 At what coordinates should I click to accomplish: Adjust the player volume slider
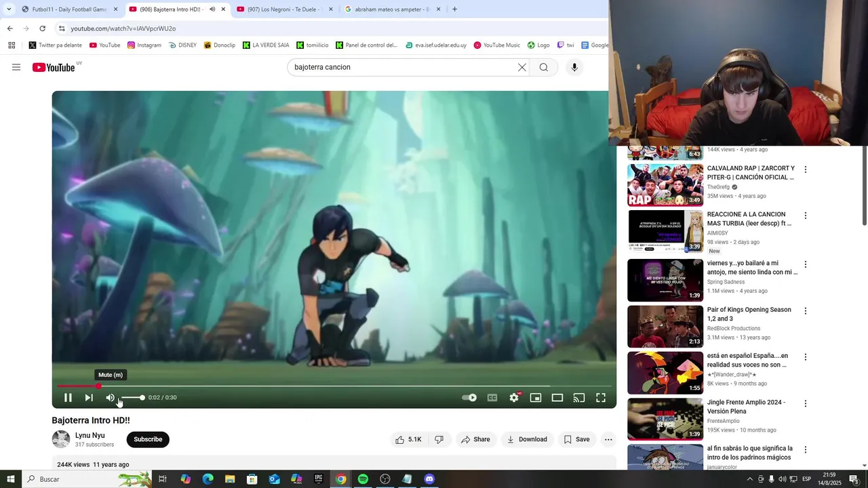132,398
